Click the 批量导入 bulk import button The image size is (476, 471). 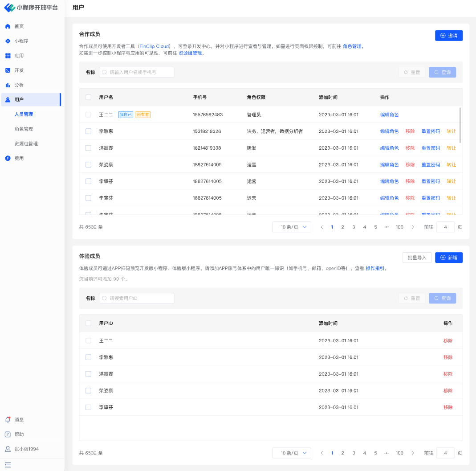[417, 258]
